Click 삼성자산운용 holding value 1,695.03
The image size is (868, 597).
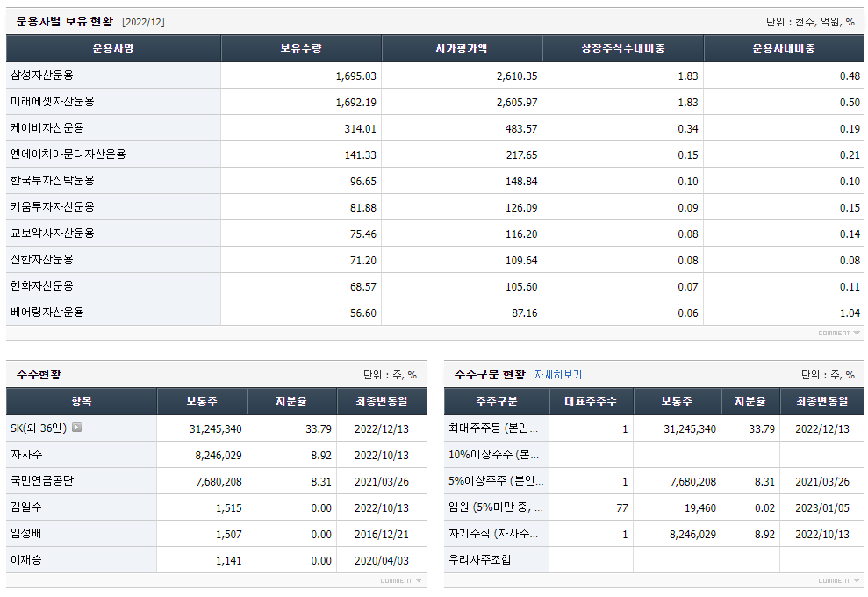point(356,76)
